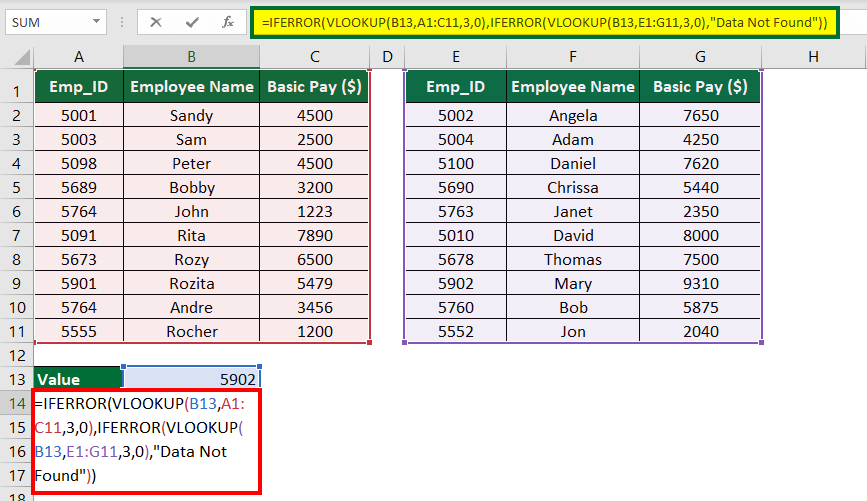The image size is (867, 501).
Task: Select the cell with name Adam
Action: click(573, 139)
